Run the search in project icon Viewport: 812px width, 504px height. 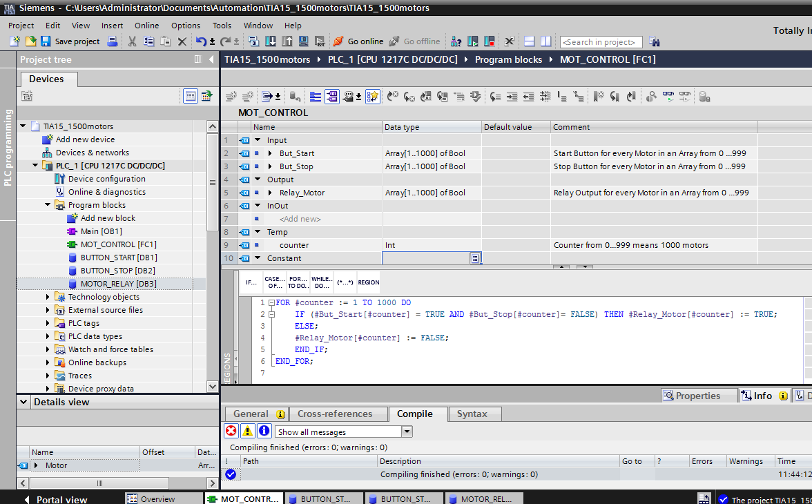pos(654,41)
